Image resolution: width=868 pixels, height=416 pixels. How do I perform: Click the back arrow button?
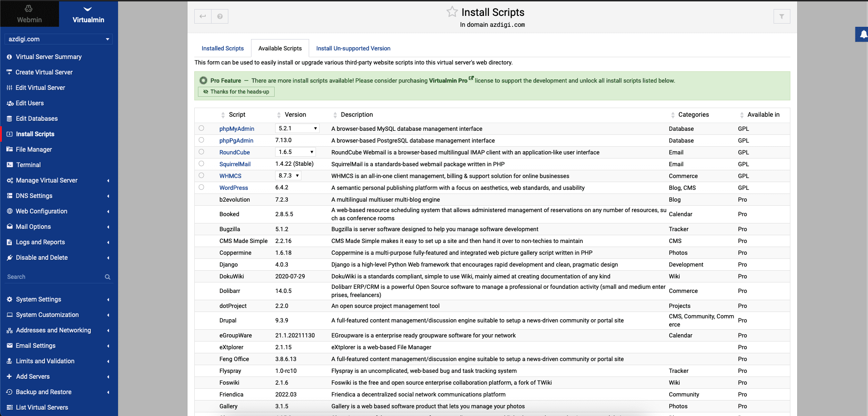pos(203,16)
